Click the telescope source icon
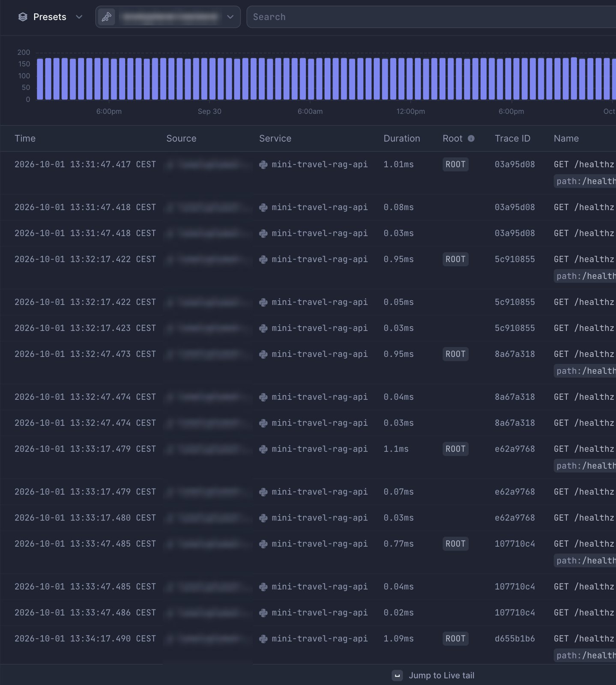This screenshot has height=685, width=616. click(106, 17)
